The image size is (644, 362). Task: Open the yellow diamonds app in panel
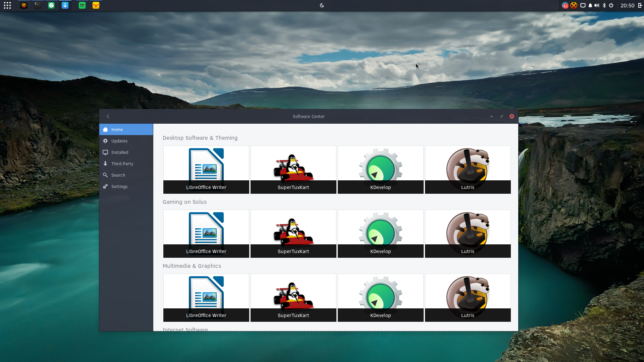[96, 5]
